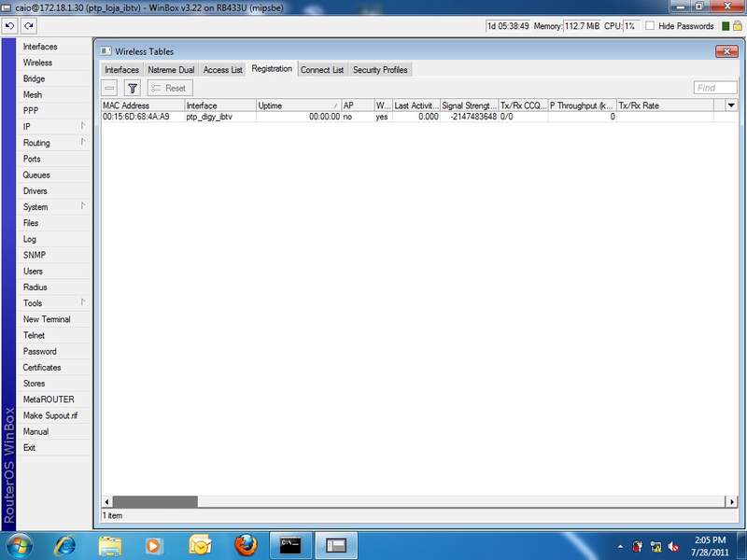Open Files in the sidebar menu
Screen dimensions: 747x560
31,223
